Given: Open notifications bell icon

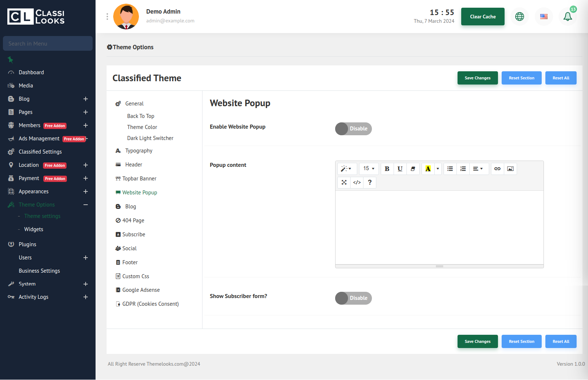Looking at the screenshot, I should pyautogui.click(x=567, y=17).
